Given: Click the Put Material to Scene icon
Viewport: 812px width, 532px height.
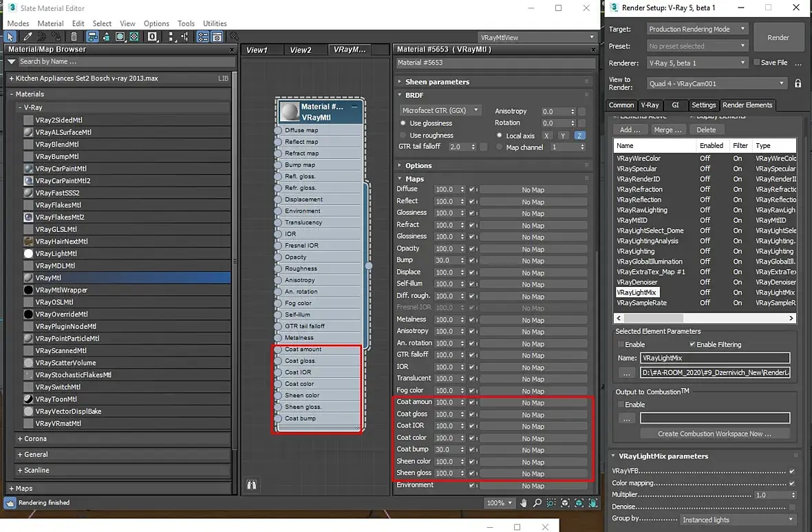Looking at the screenshot, I should 41,36.
